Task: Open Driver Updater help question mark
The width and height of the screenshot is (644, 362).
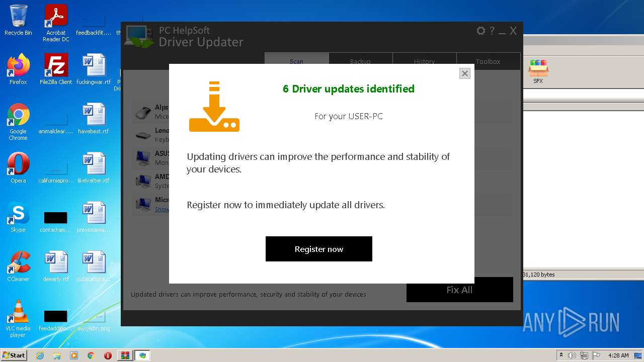Action: 492,31
